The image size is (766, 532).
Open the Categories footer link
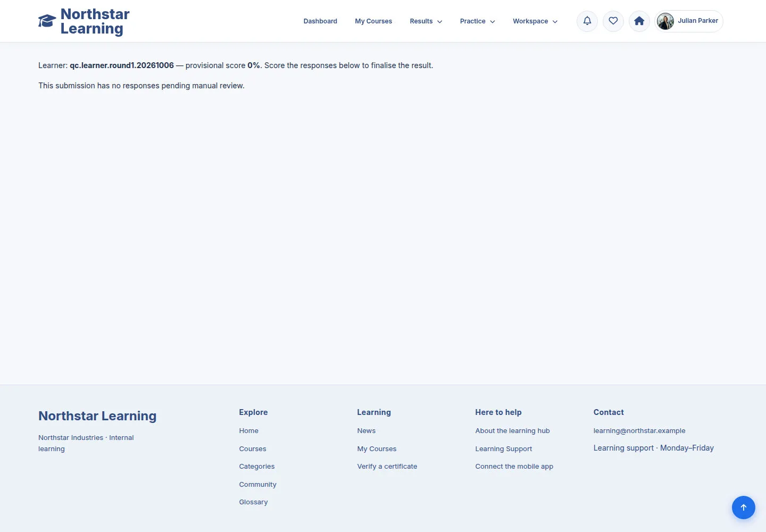pyautogui.click(x=257, y=467)
